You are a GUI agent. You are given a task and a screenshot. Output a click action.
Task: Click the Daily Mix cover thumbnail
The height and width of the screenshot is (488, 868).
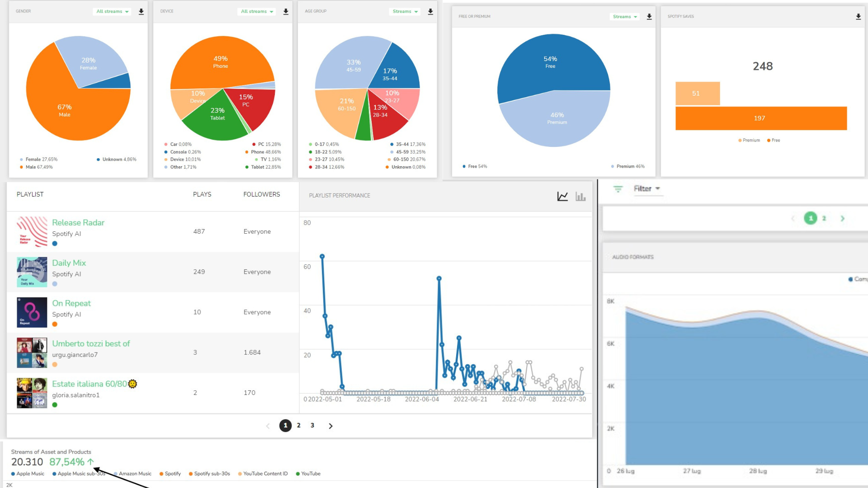(32, 272)
